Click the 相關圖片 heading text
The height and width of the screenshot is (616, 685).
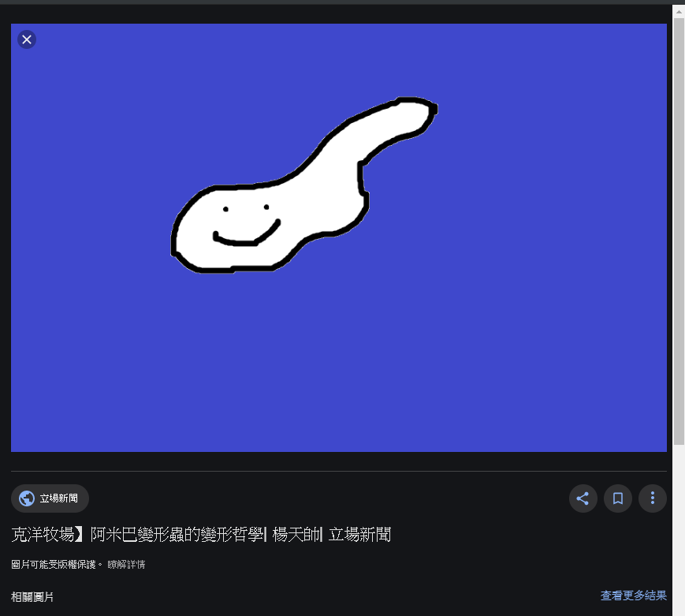tap(32, 597)
